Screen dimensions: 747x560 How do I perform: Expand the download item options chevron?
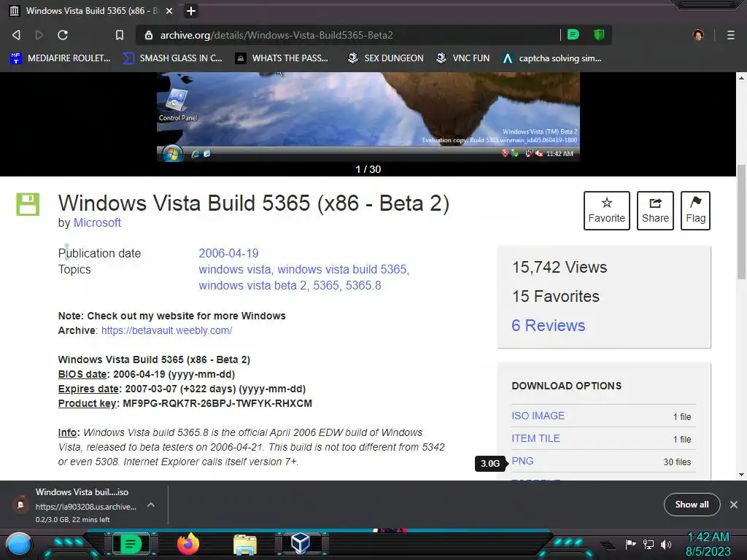click(151, 505)
